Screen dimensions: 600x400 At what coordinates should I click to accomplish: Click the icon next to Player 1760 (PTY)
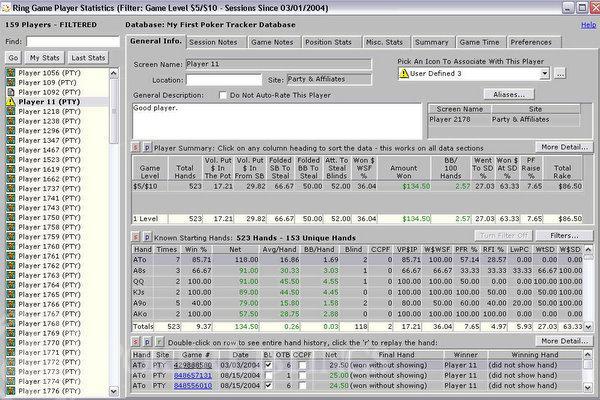(x=11, y=246)
